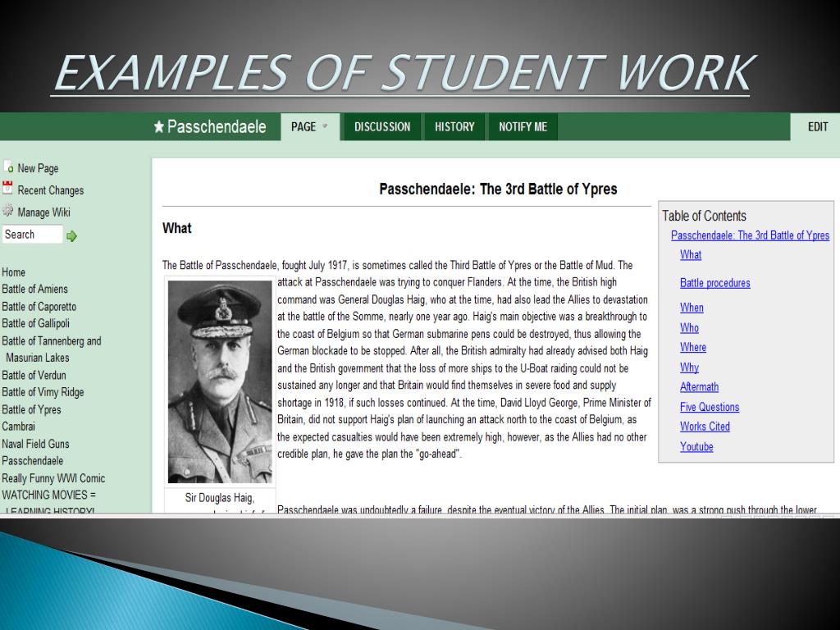The width and height of the screenshot is (840, 630).
Task: Open Battle of Verdun page
Action: pos(34,375)
